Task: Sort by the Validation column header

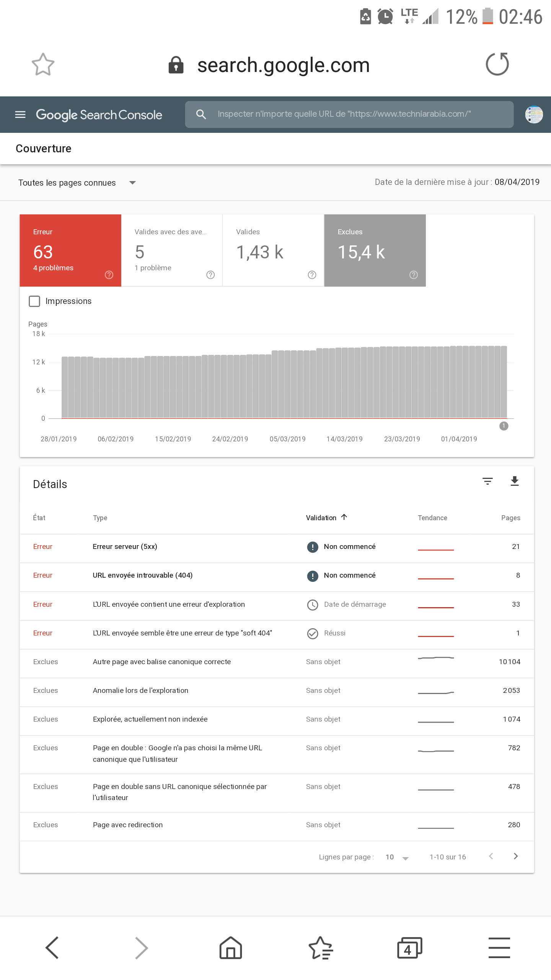Action: click(326, 518)
